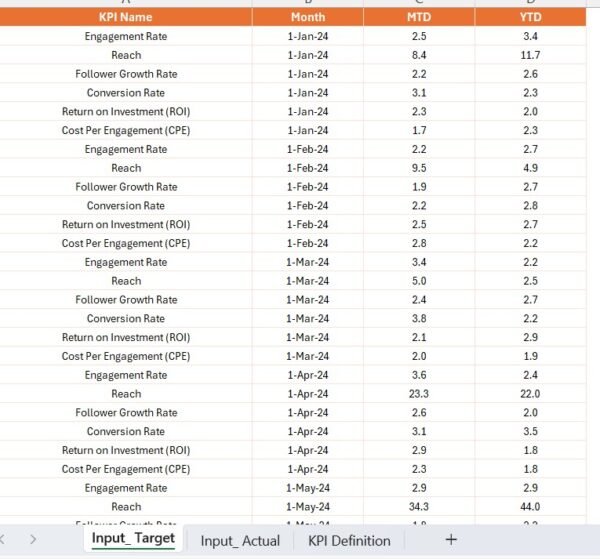This screenshot has height=559, width=600.
Task: Select Follower Growth Rate cell for 1-Jan-24
Action: click(126, 74)
